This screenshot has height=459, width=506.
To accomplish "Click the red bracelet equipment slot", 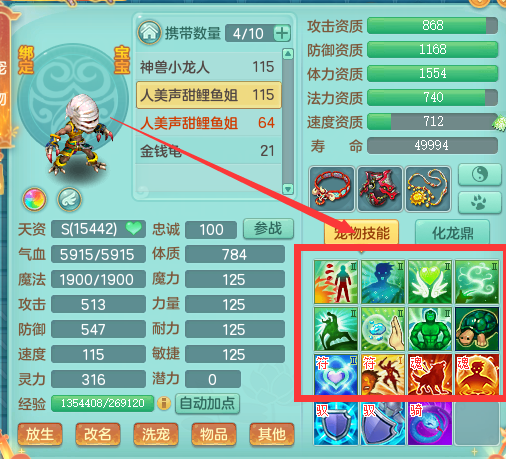I will 332,189.
